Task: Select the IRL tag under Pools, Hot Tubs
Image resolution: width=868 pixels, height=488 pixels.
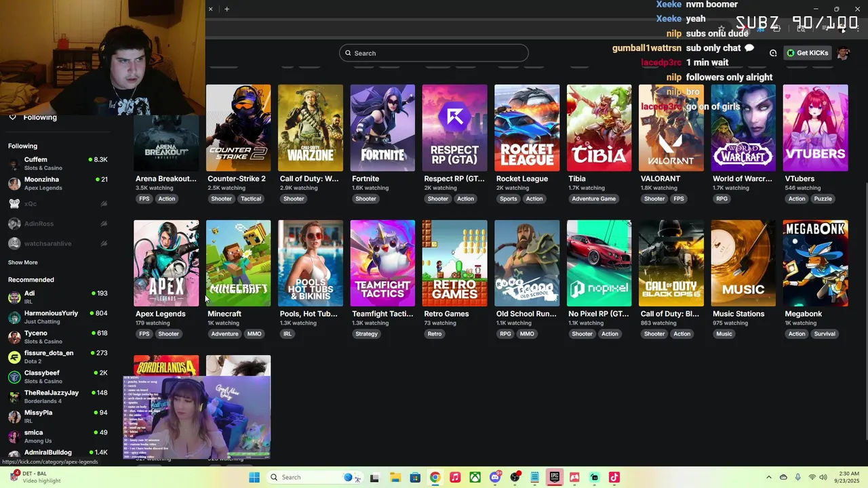Action: (x=288, y=333)
